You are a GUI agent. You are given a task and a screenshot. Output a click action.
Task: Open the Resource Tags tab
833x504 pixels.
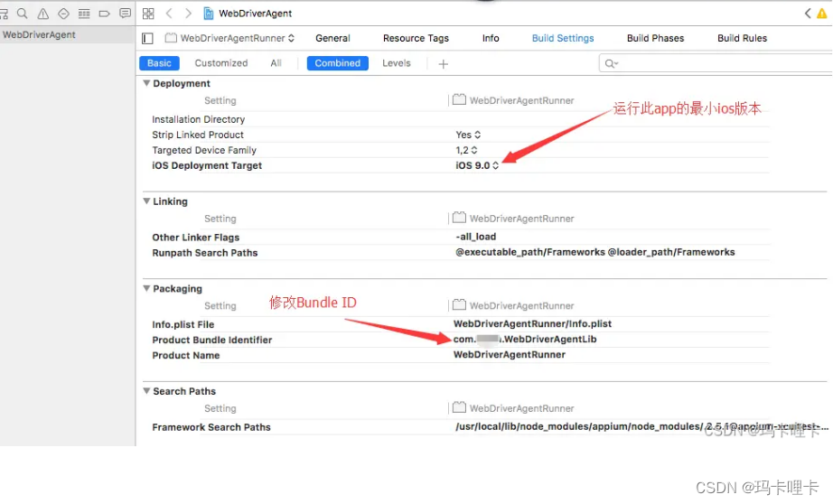416,38
